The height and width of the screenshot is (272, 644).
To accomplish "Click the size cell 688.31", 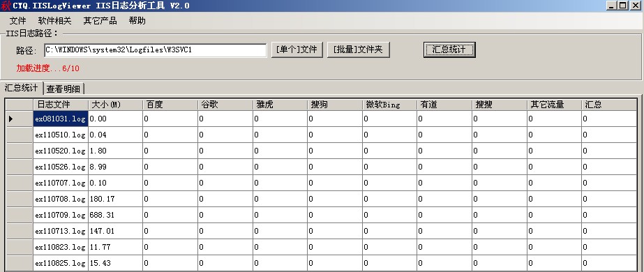I will [115, 215].
